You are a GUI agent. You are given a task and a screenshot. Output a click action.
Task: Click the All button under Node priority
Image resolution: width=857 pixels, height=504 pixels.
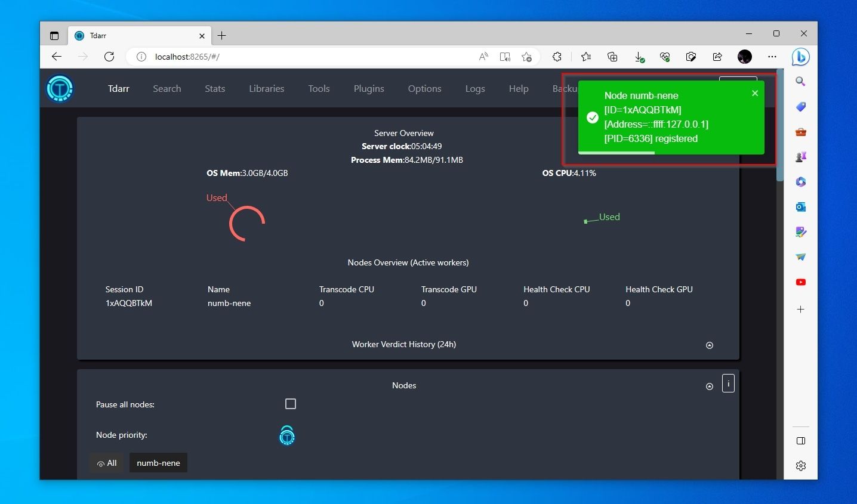click(106, 463)
